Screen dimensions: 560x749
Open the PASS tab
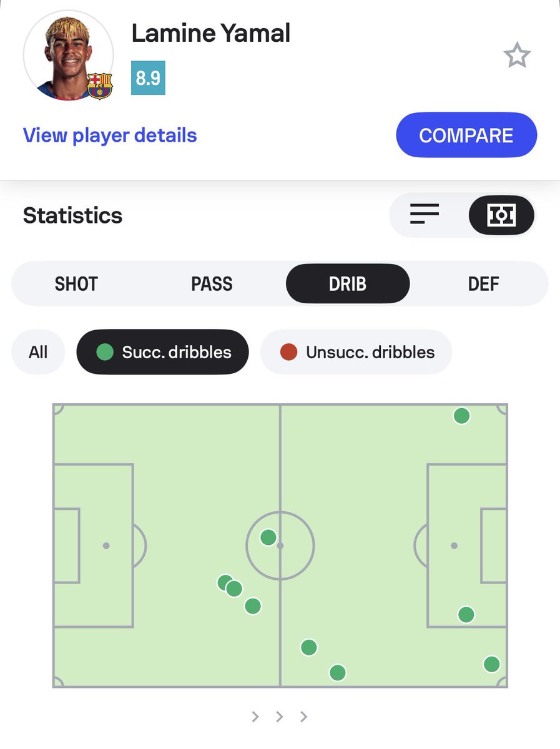coord(212,284)
